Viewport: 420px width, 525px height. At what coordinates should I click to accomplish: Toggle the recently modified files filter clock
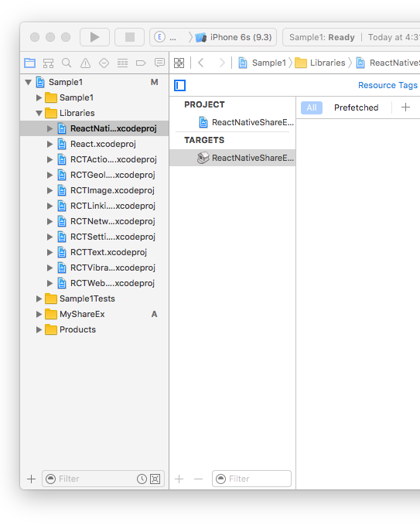(x=142, y=479)
